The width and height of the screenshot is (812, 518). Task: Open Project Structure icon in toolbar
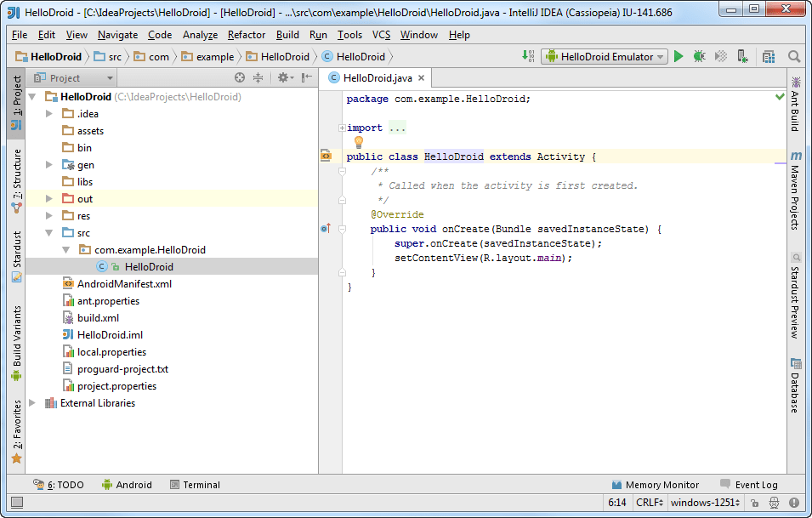click(x=769, y=56)
